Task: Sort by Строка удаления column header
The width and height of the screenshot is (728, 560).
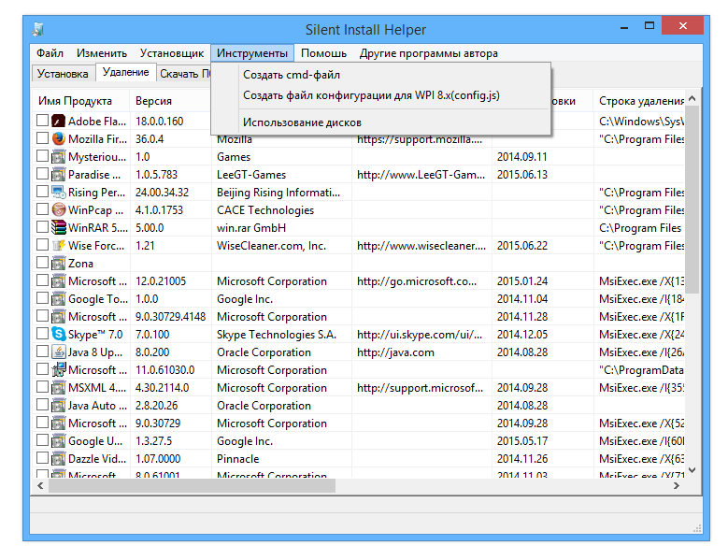Action: click(x=639, y=101)
